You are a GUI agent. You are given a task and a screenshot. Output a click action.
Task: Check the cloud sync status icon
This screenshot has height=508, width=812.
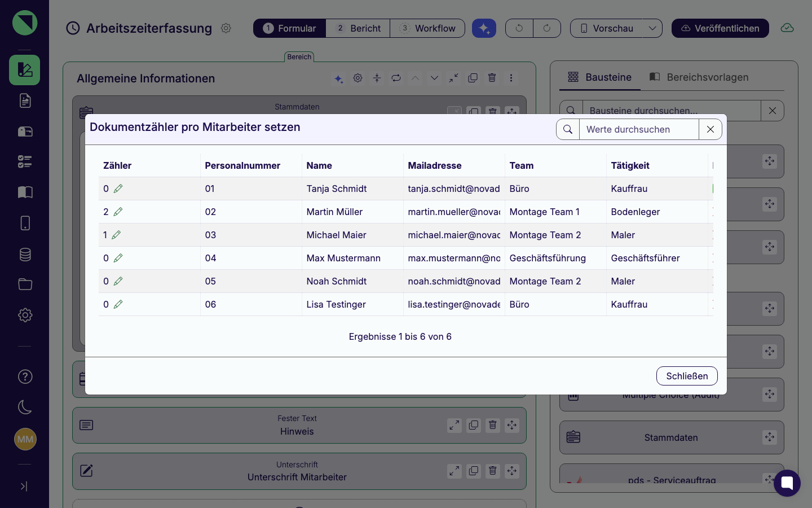787,28
